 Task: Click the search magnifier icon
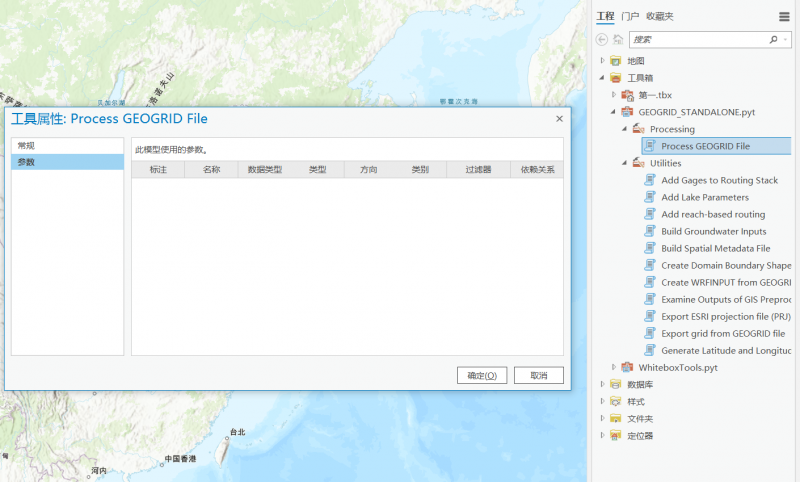[773, 40]
